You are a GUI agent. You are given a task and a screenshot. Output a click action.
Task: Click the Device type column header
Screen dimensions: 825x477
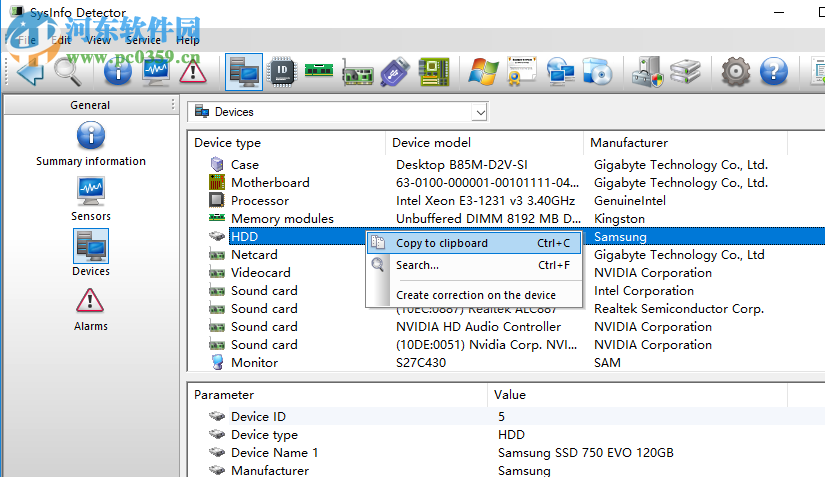point(287,143)
